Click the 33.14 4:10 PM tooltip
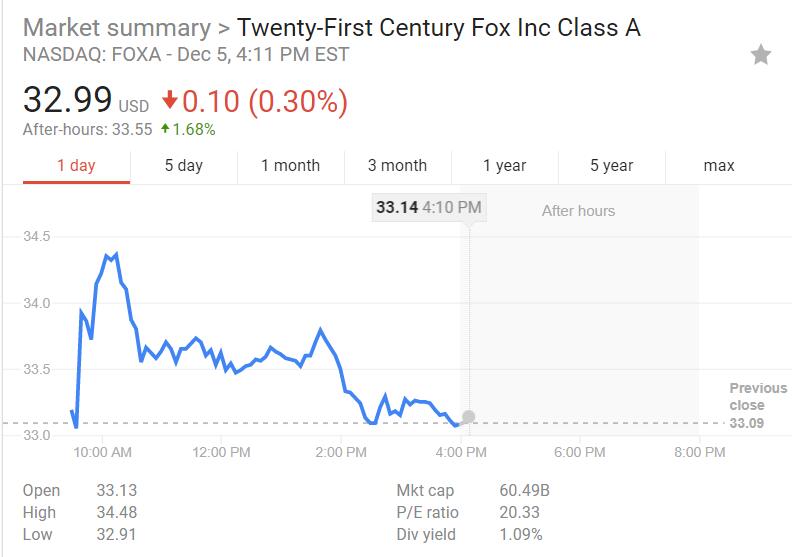The height and width of the screenshot is (557, 792). coord(428,208)
